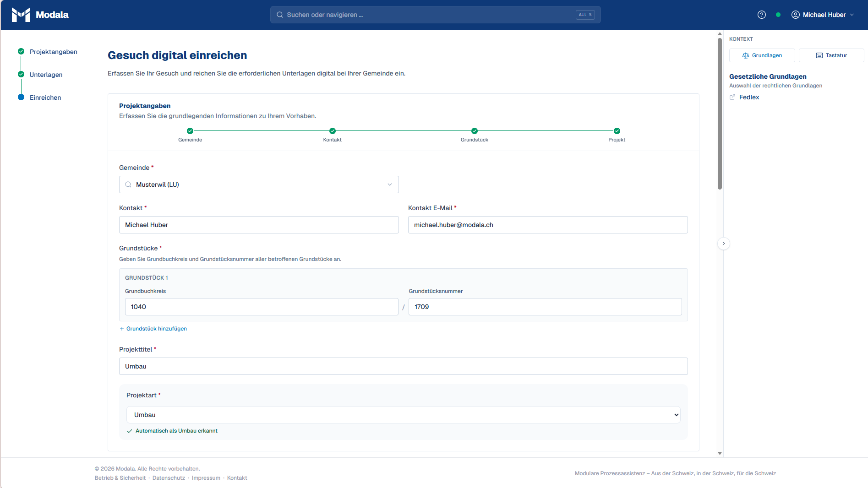868x488 pixels.
Task: Go to Unterlagen step in sidebar
Action: point(46,75)
